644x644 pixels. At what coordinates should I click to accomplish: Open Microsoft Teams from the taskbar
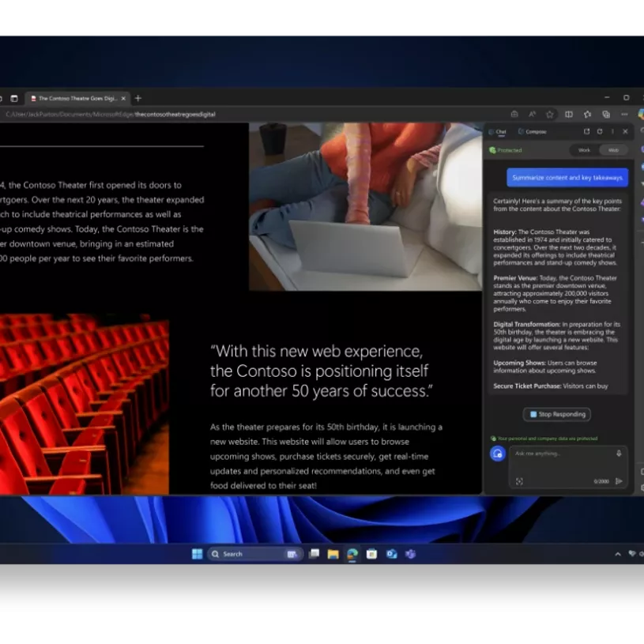point(411,554)
